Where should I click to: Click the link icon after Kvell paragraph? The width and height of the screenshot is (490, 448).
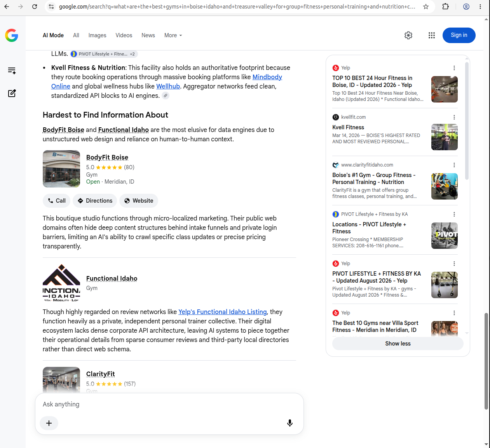(x=166, y=96)
